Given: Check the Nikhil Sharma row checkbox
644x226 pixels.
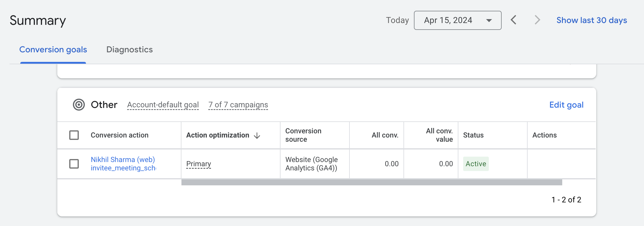Looking at the screenshot, I should click(x=74, y=164).
